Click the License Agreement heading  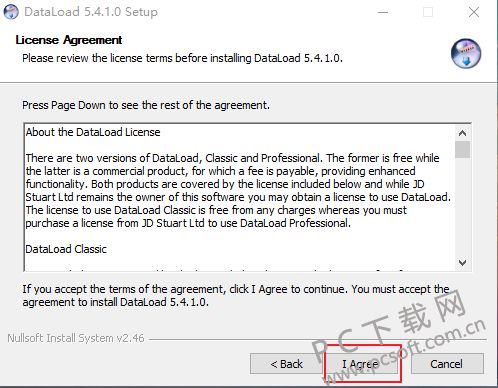pos(69,40)
